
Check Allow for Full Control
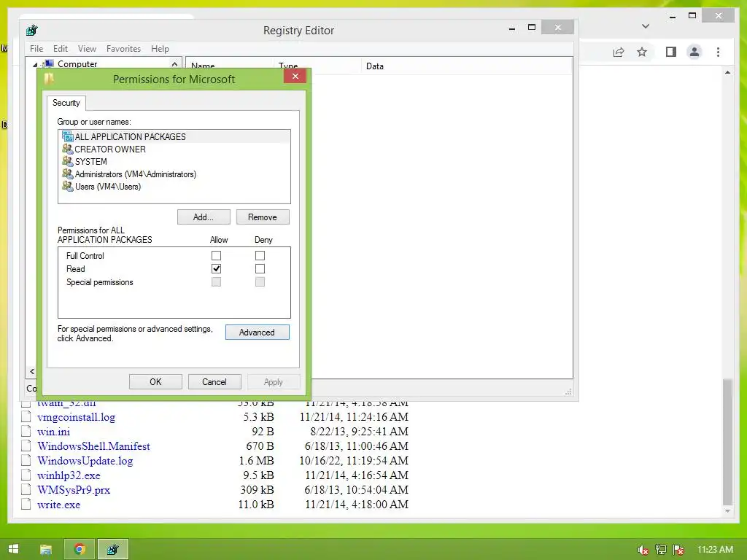(216, 256)
